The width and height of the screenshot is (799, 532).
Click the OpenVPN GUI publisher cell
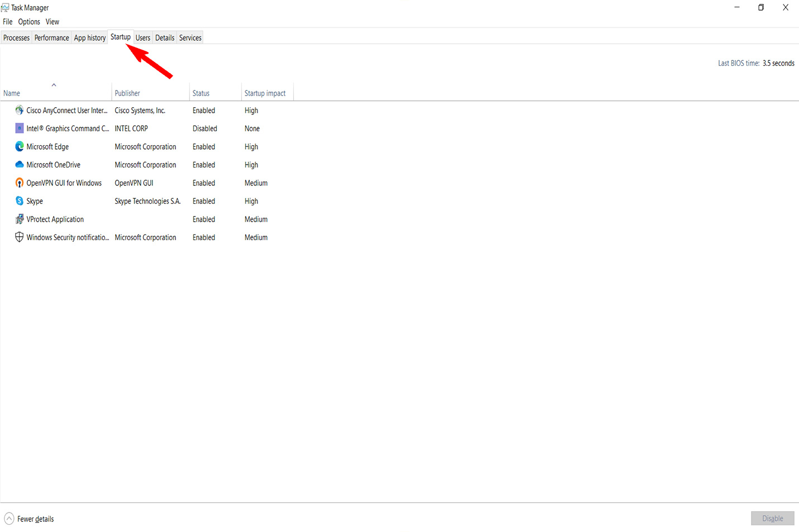click(134, 183)
